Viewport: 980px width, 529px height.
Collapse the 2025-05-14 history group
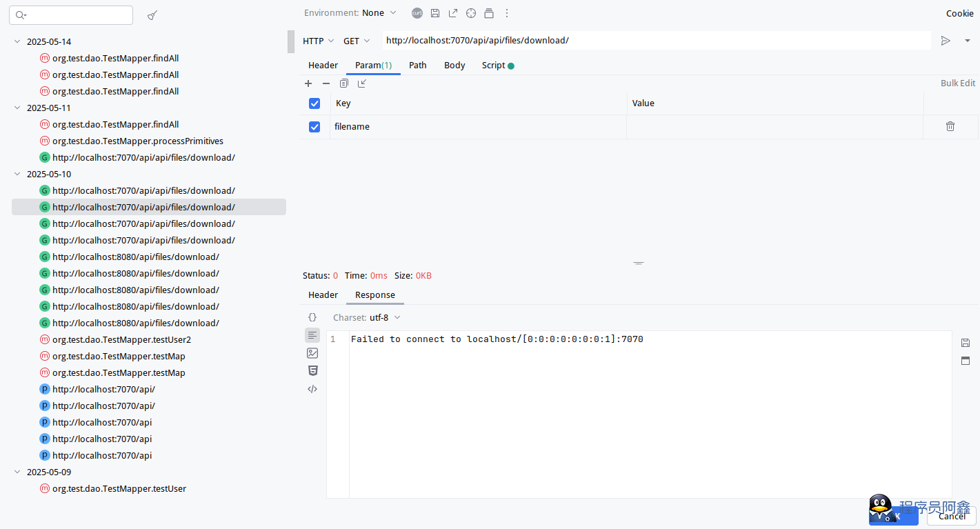click(x=17, y=42)
